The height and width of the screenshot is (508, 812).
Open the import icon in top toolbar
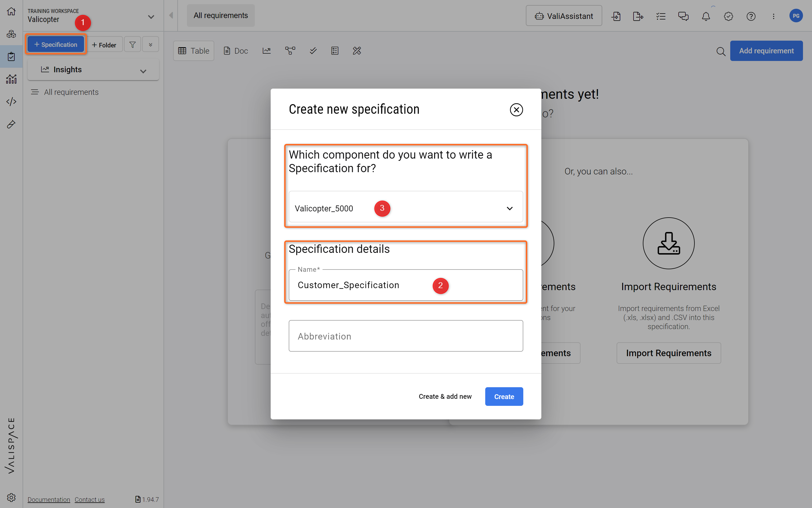tap(616, 16)
